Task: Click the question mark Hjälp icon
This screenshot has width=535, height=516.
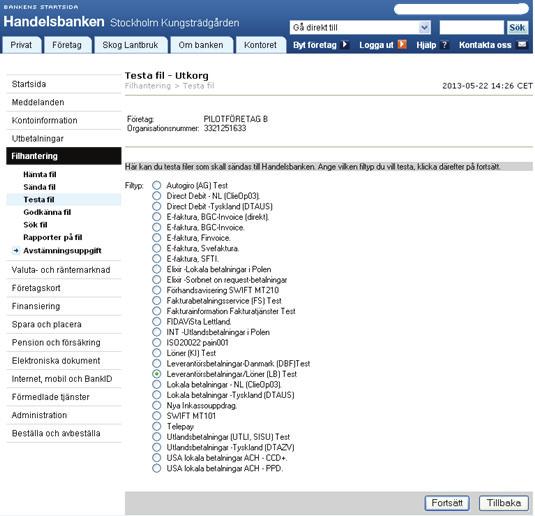Action: [444, 45]
